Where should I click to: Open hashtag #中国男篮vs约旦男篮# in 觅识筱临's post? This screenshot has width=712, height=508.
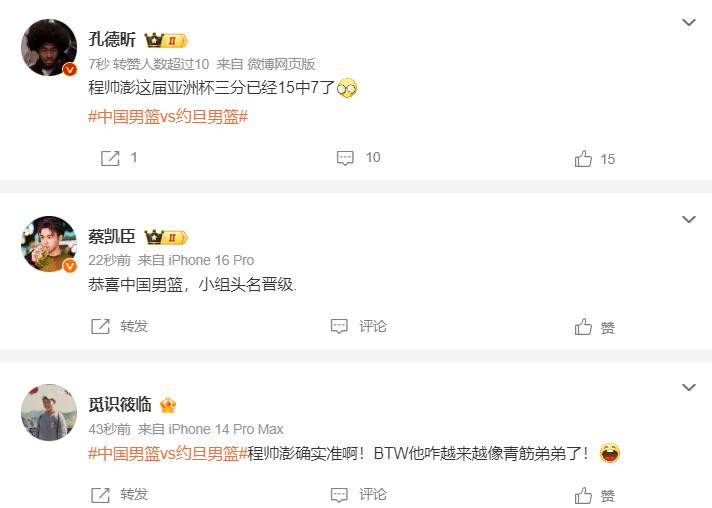click(x=168, y=453)
